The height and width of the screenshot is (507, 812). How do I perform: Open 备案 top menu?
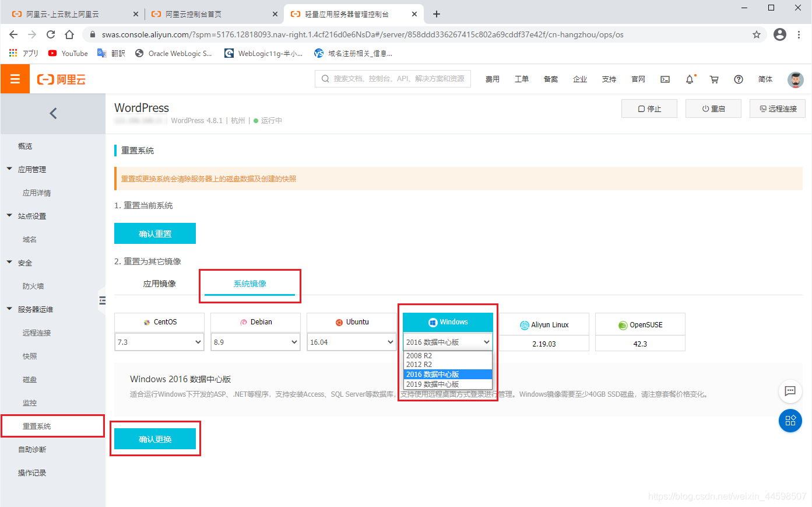(x=551, y=79)
